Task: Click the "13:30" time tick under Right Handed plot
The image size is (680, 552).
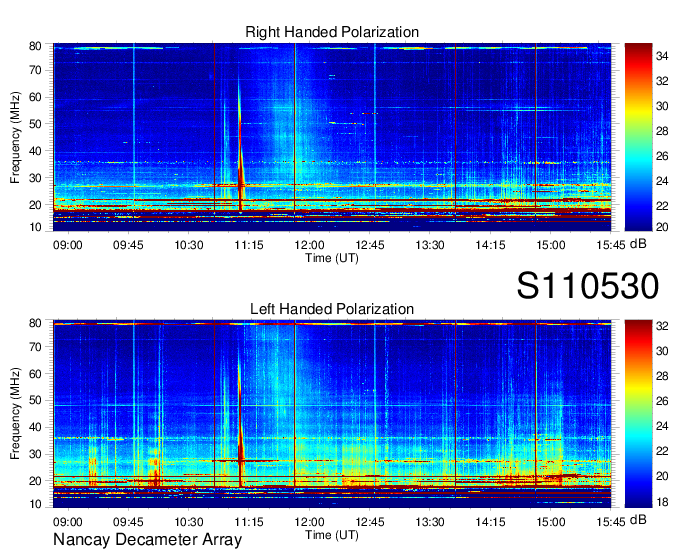Action: (430, 245)
